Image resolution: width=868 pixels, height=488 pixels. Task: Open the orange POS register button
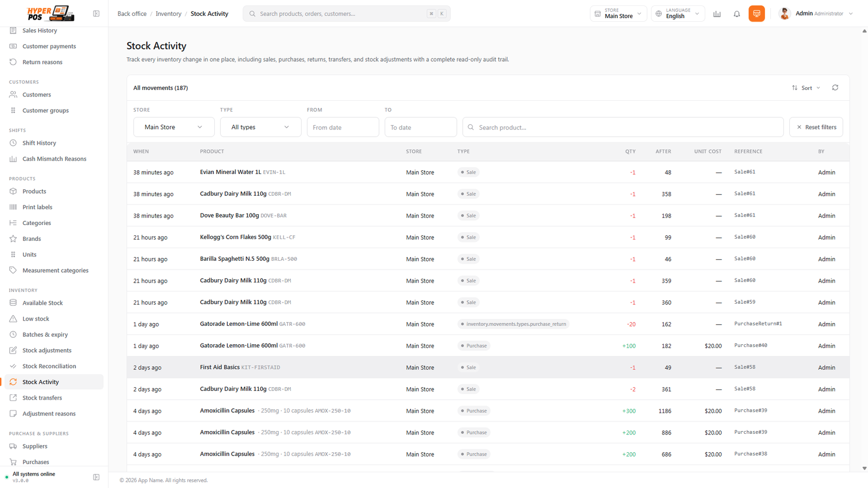(x=756, y=14)
